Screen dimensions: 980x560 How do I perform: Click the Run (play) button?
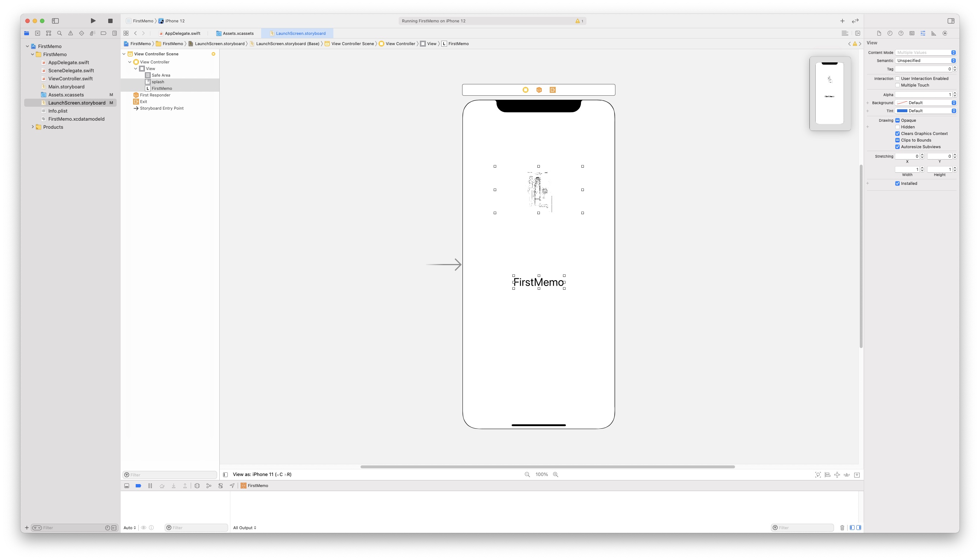tap(93, 21)
